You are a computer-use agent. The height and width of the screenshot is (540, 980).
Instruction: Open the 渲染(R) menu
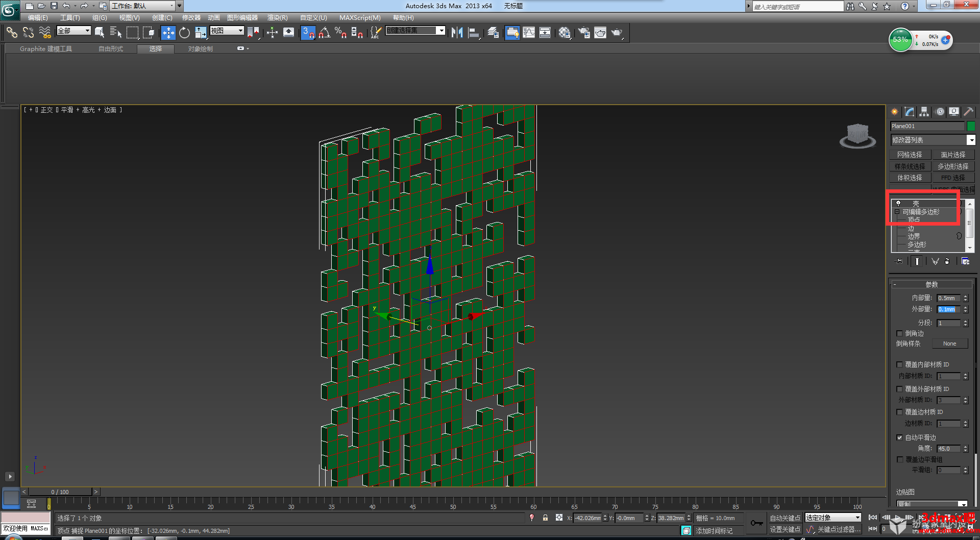point(277,18)
